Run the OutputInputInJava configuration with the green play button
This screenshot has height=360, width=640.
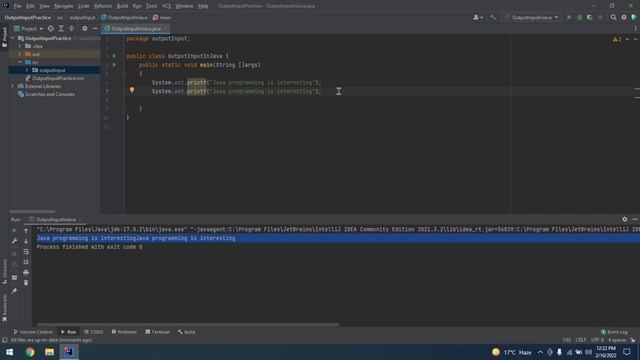tap(569, 18)
